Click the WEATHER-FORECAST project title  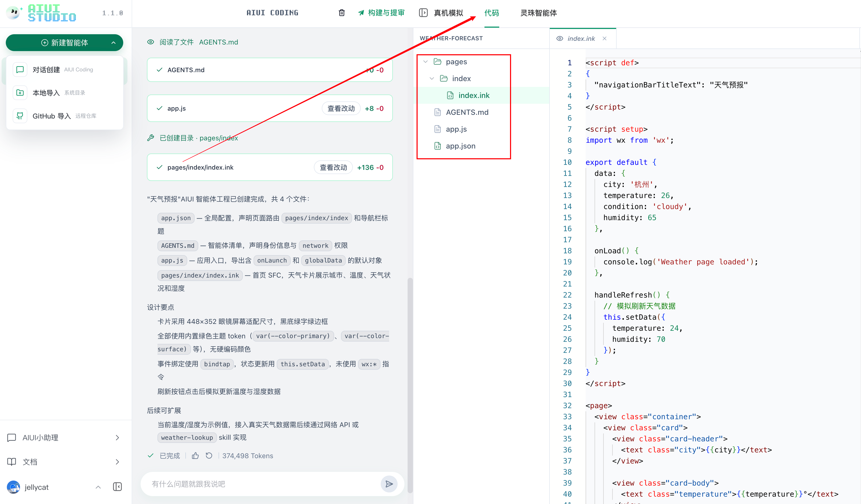click(451, 38)
